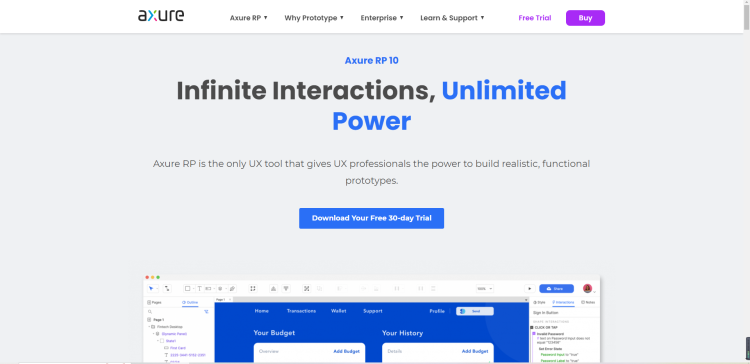Click the CLICK OR TAP event row
Screen dimensions: 750x364
coord(545,328)
